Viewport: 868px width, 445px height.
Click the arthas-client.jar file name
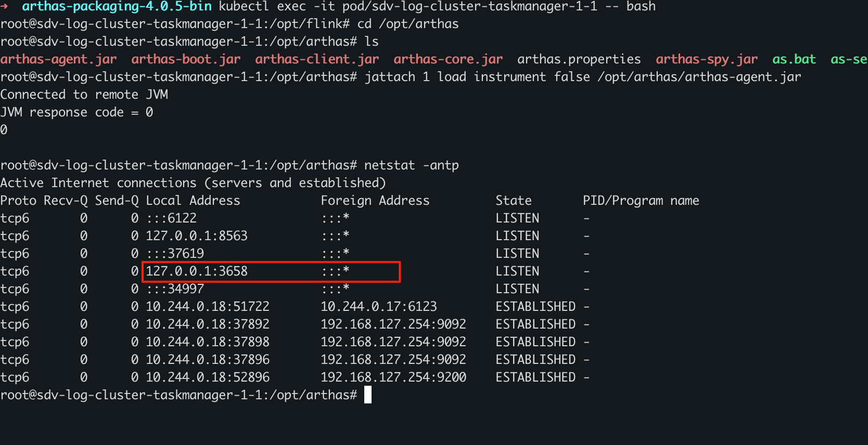[317, 59]
